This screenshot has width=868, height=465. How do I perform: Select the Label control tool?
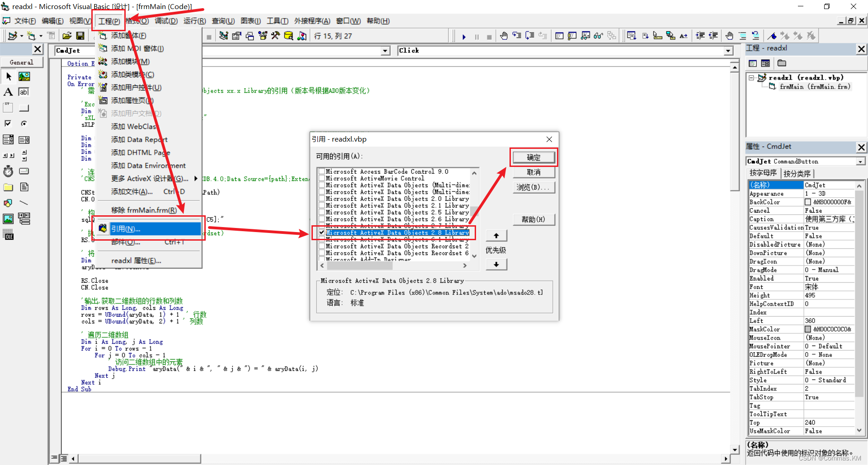pos(9,92)
